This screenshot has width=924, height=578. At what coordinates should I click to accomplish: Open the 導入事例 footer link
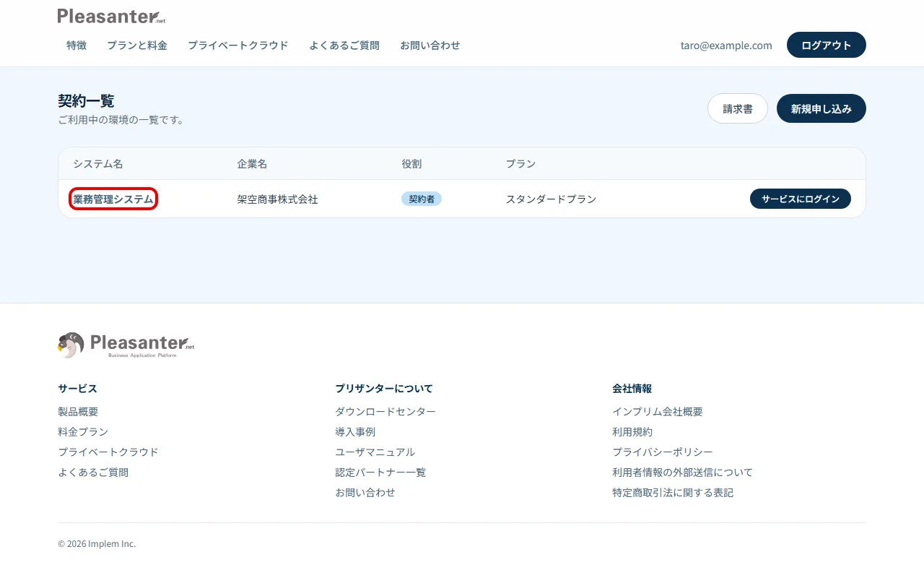tap(355, 432)
